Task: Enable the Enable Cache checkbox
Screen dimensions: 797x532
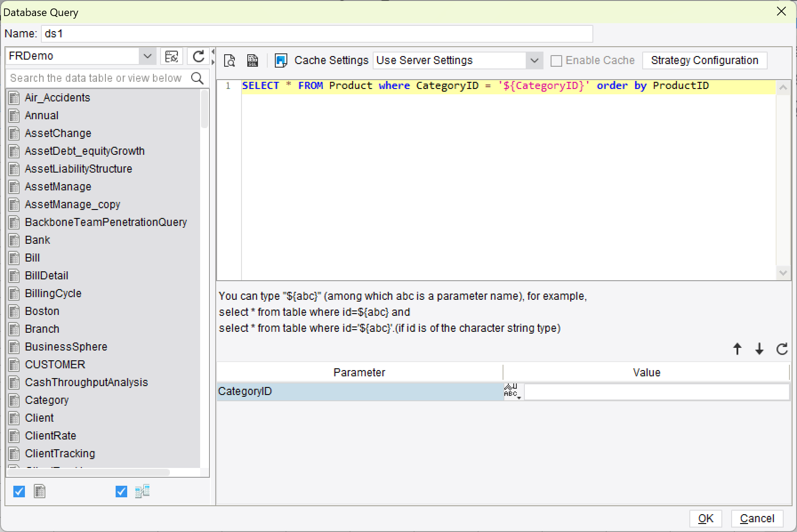Action: [555, 60]
